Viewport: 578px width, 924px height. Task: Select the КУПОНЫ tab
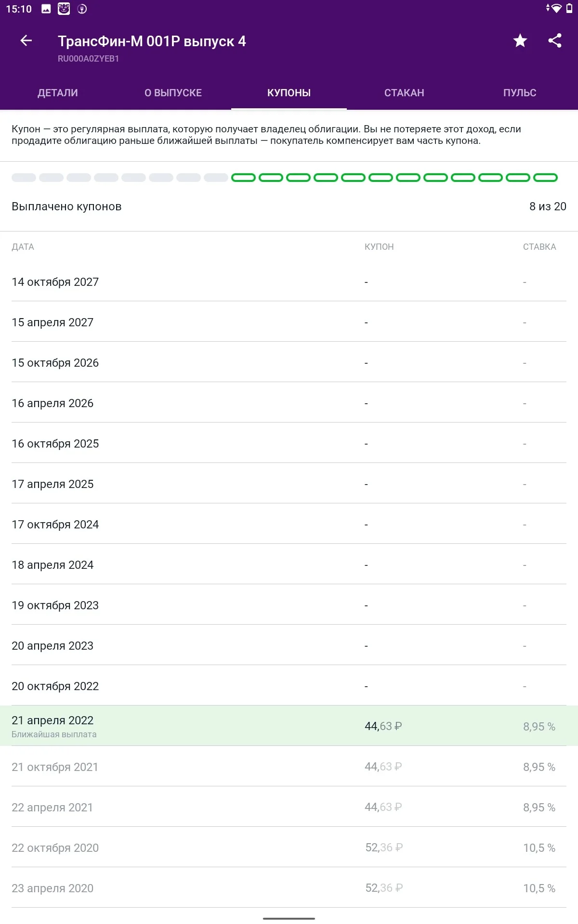289,93
